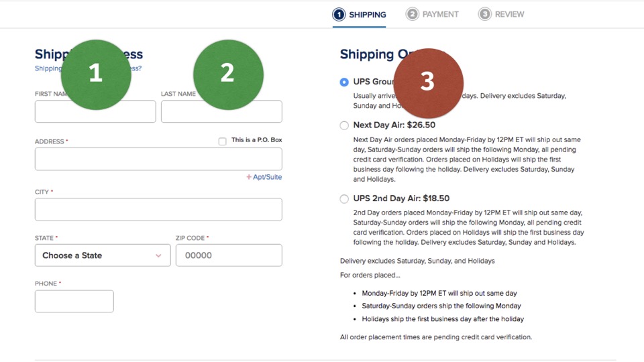
Task: Select the UPS Ground radio button
Action: [x=344, y=82]
